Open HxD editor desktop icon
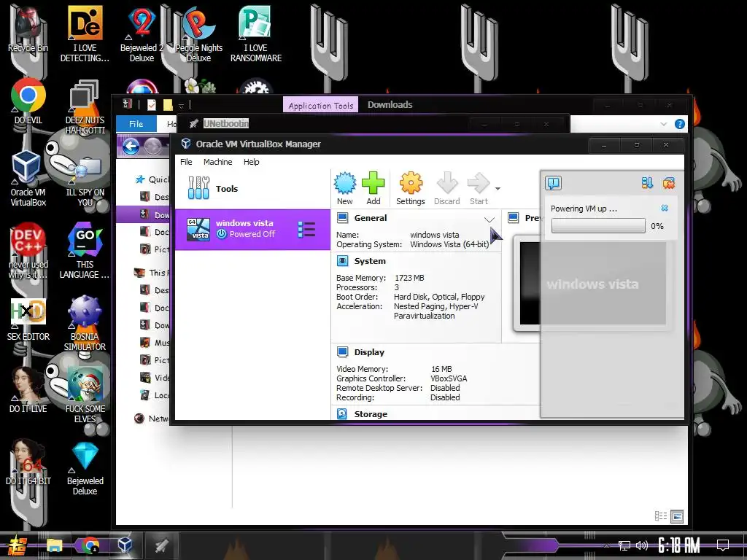Viewport: 747px width, 560px height. [x=28, y=318]
